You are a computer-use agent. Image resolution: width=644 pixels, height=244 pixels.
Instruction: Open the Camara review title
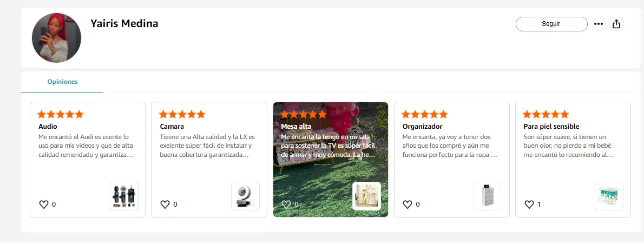172,126
